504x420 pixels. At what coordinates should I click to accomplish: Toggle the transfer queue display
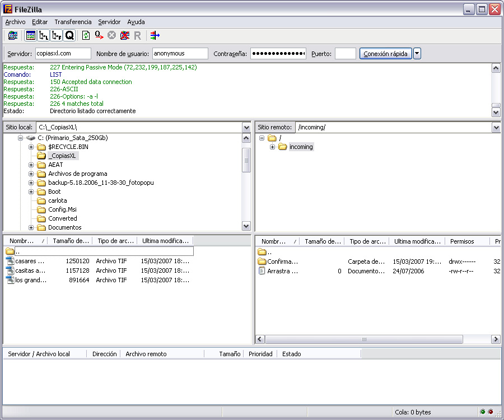click(69, 35)
